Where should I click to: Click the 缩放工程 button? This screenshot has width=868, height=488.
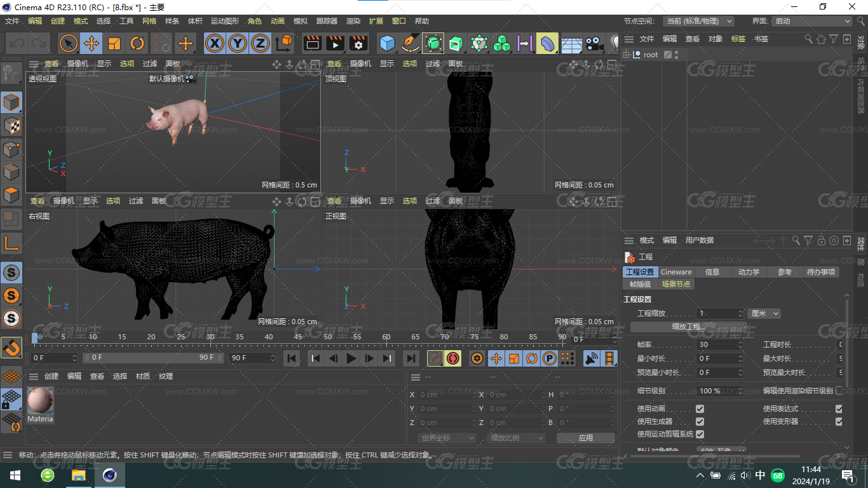[x=689, y=327]
